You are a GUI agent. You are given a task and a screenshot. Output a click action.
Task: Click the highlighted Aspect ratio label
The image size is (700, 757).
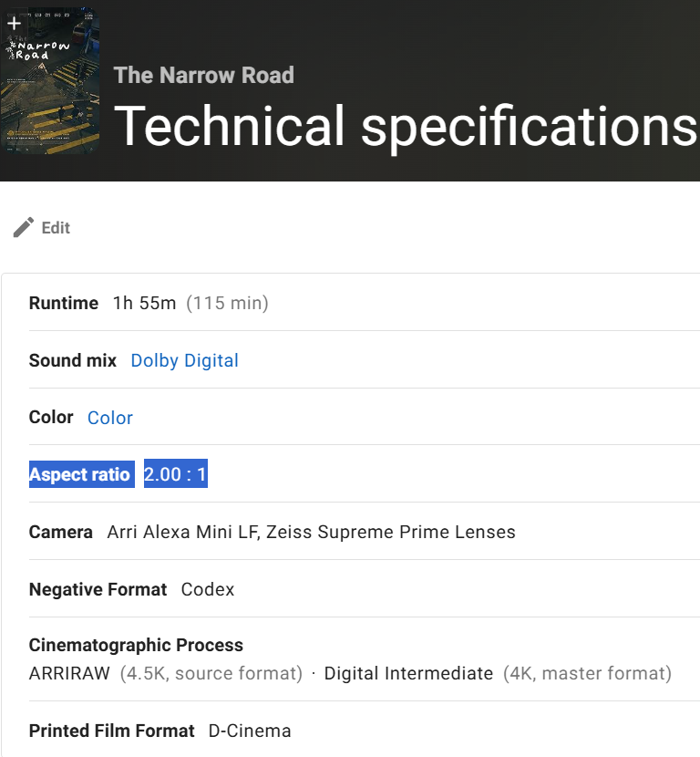coord(81,474)
